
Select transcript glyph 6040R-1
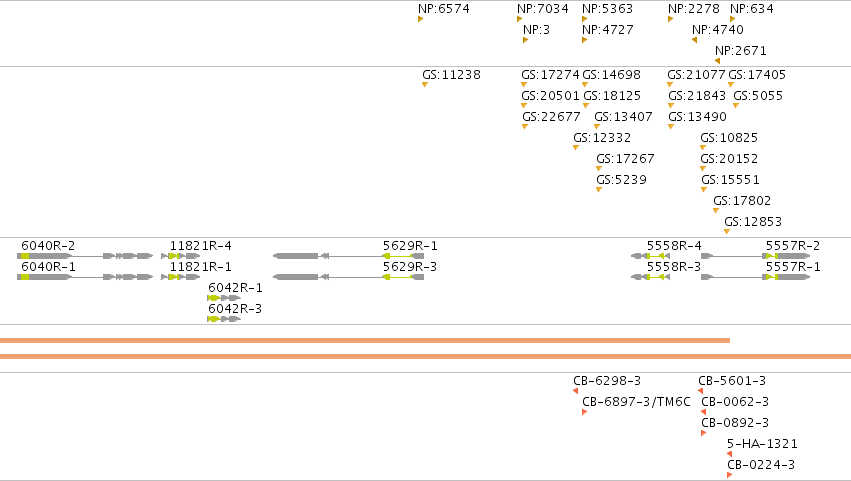tap(85, 277)
